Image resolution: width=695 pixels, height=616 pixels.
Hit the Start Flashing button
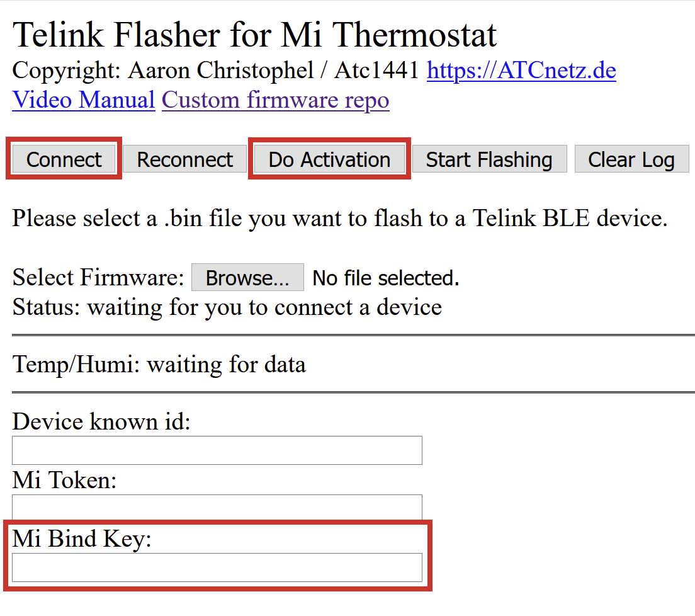[489, 159]
